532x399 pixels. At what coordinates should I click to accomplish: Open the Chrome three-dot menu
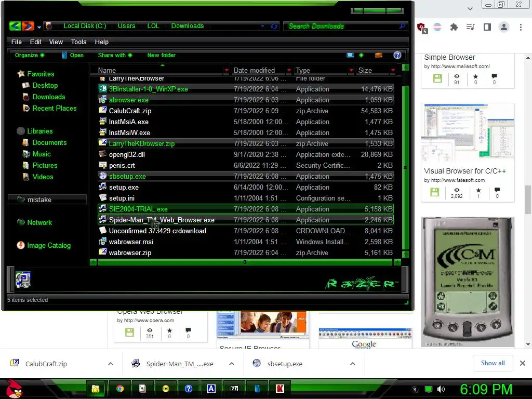[x=521, y=27]
